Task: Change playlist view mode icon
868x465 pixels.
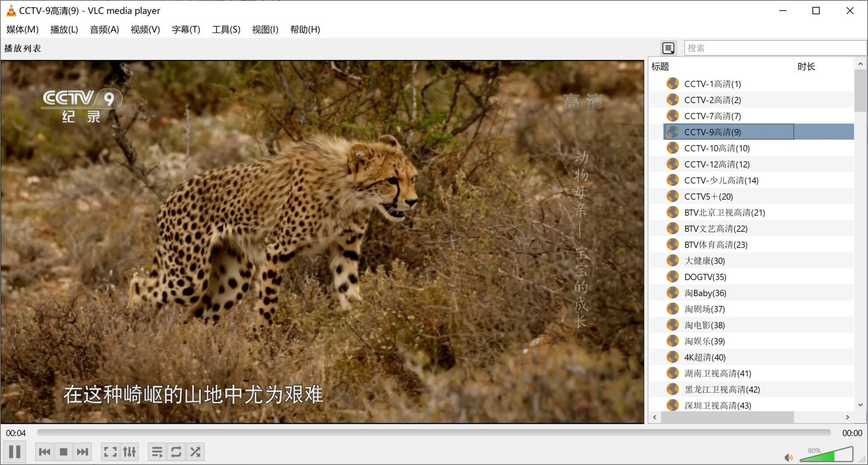Action: (668, 48)
